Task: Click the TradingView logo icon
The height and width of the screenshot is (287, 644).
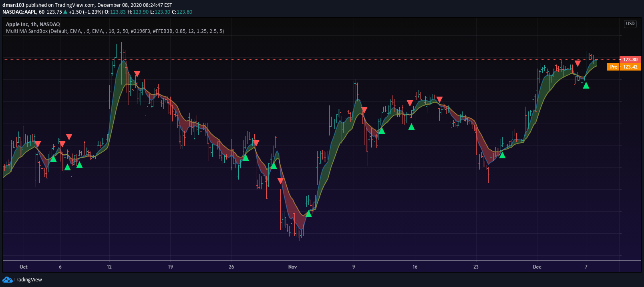Action: (x=7, y=279)
